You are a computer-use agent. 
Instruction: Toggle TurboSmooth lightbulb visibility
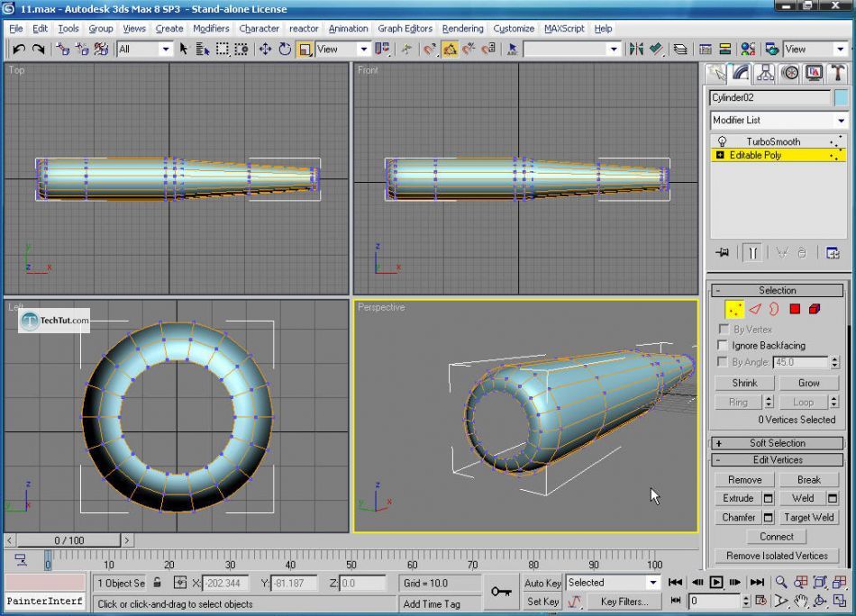(x=722, y=141)
